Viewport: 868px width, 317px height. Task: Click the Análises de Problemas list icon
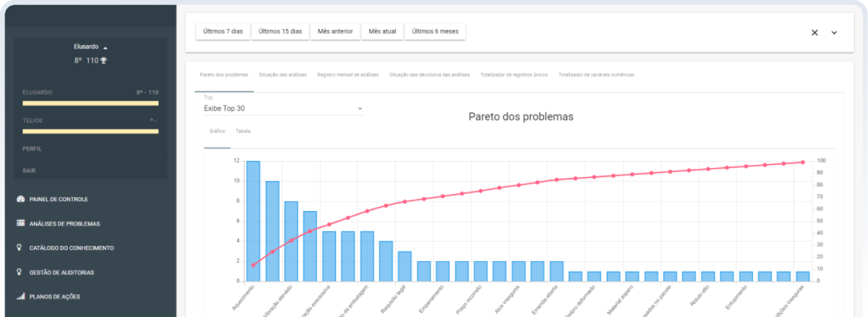tap(21, 223)
